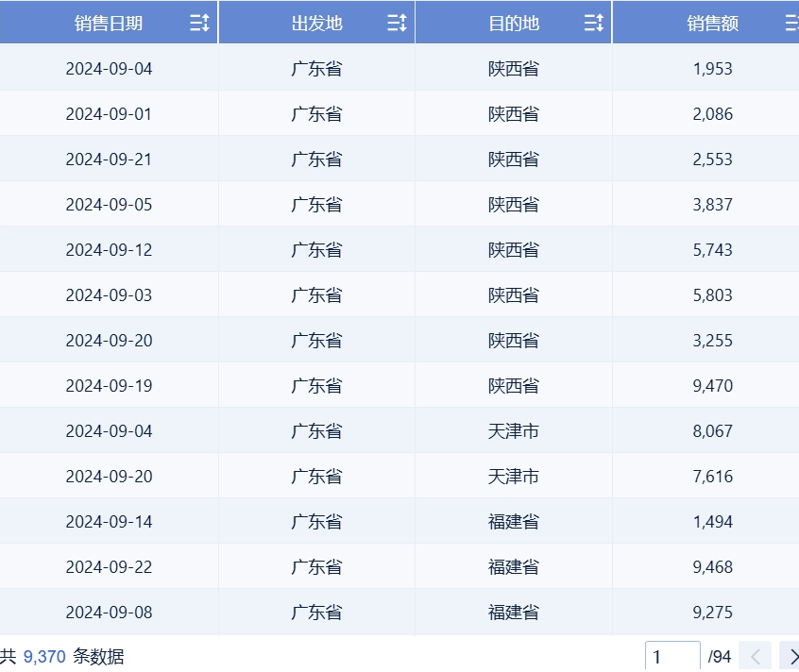Select sales value 8,067
This screenshot has height=672, width=799.
click(712, 431)
